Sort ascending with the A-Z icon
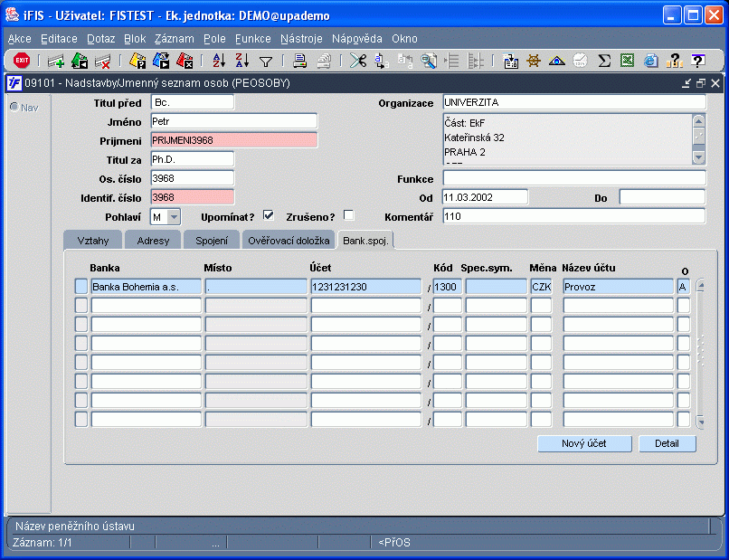This screenshot has width=729, height=560. [x=219, y=61]
